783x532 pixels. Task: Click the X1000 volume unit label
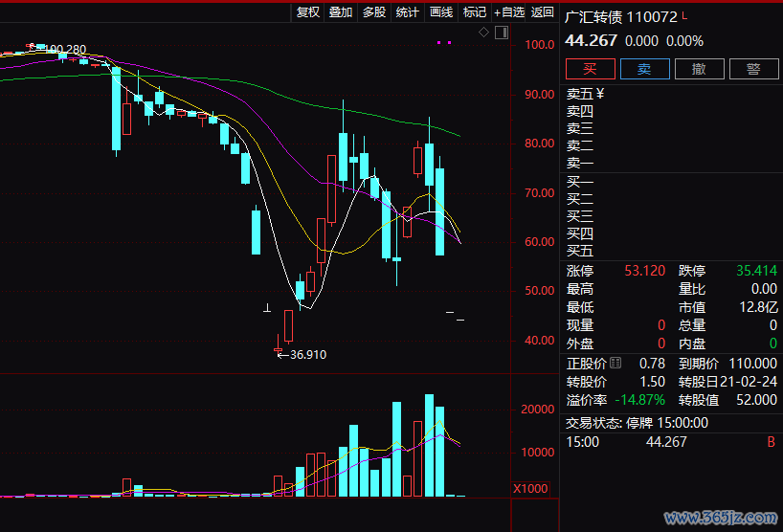pyautogui.click(x=530, y=488)
